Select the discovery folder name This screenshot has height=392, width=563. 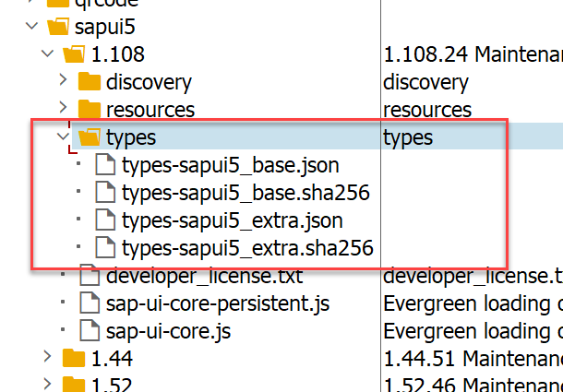[149, 83]
